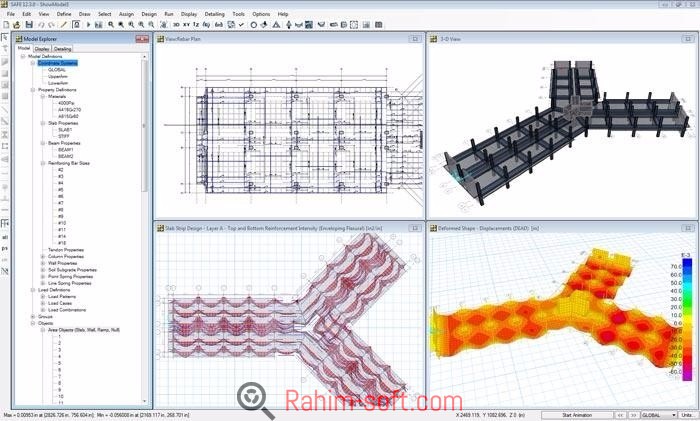Expand the Column Properties node

coord(43,257)
